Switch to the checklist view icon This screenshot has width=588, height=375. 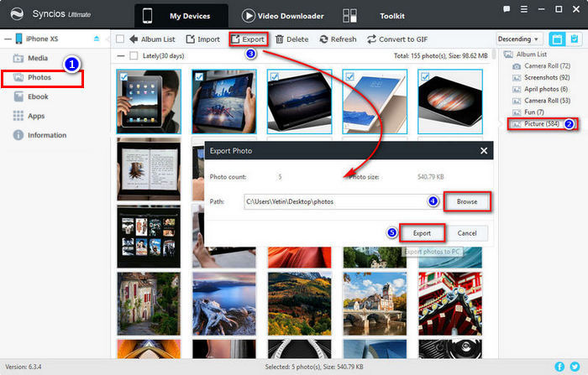tap(574, 39)
